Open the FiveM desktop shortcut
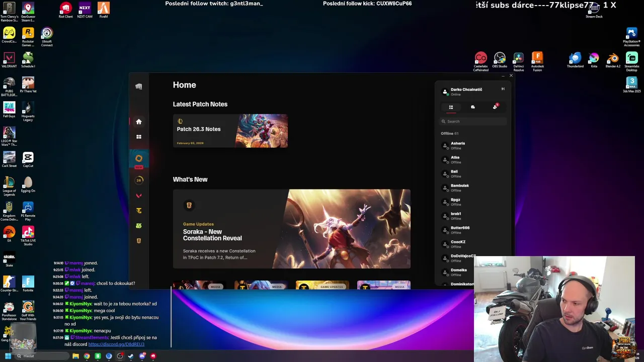This screenshot has height=362, width=644. (103, 10)
